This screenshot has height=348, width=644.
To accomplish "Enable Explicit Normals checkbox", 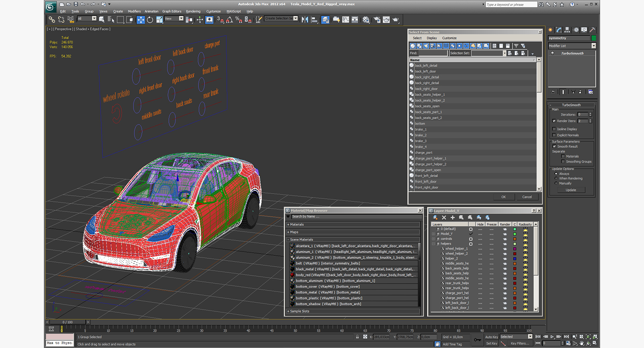I will (x=554, y=135).
